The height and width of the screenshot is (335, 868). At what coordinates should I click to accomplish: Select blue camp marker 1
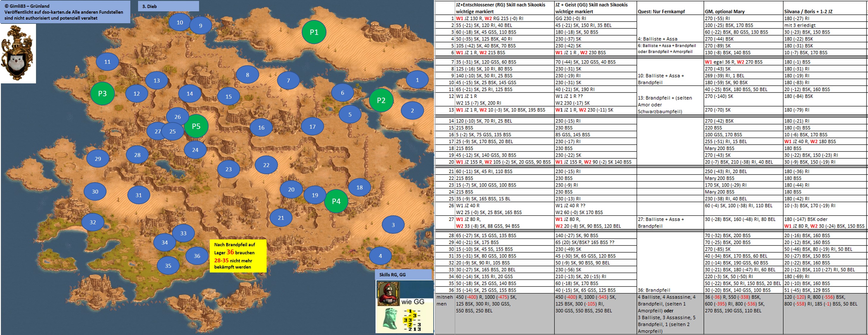(x=417, y=80)
